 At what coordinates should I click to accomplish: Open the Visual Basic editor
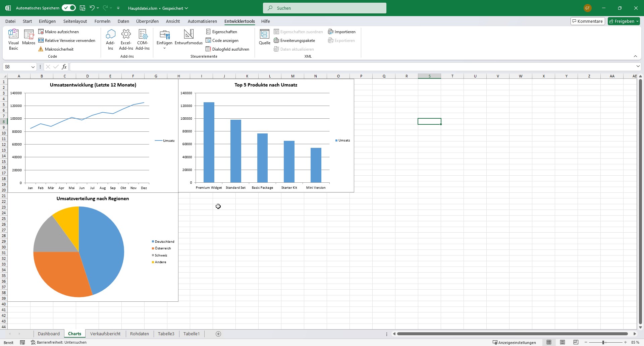tap(13, 39)
